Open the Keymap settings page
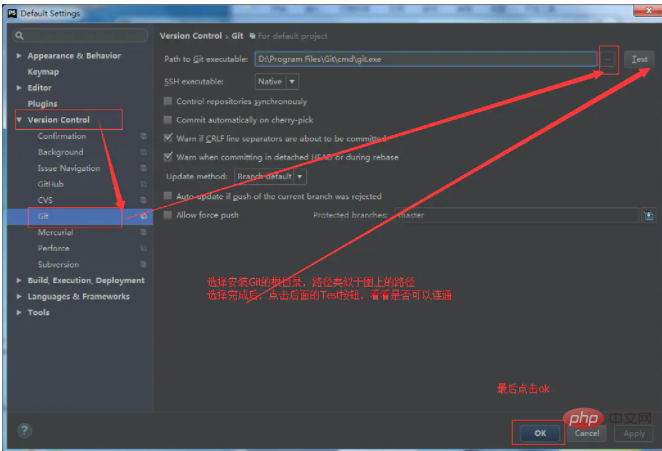The image size is (662, 451). pyautogui.click(x=43, y=72)
